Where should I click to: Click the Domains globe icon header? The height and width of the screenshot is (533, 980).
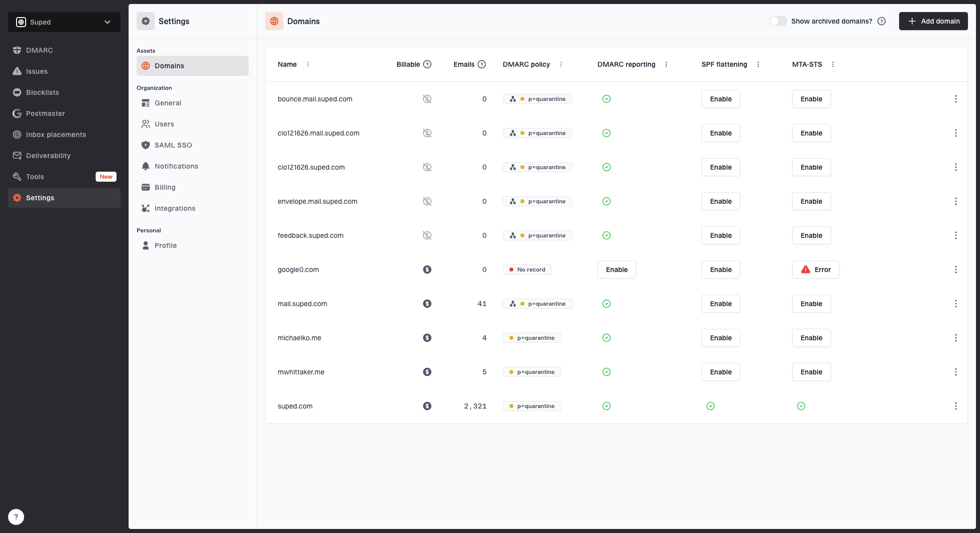pyautogui.click(x=274, y=21)
